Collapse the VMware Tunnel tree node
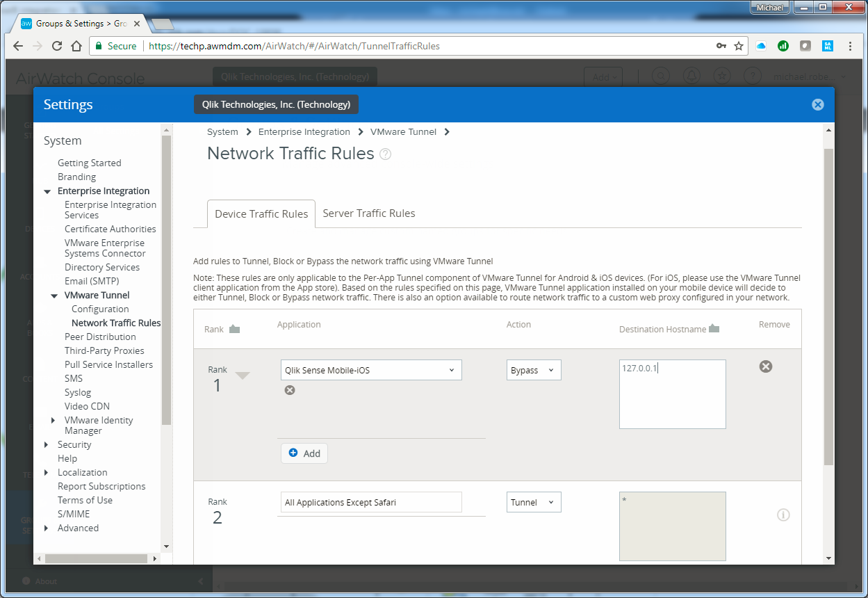 [x=54, y=296]
